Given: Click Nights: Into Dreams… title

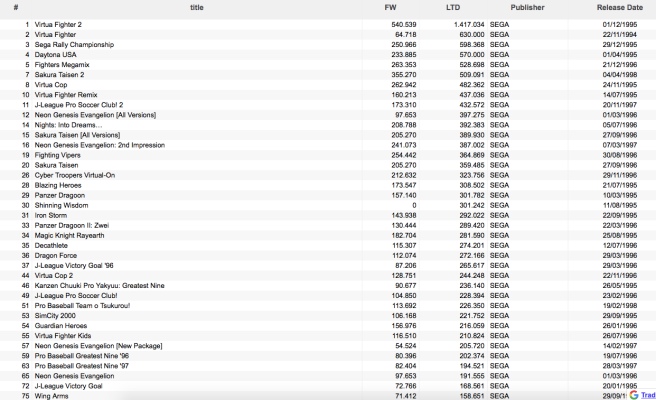Looking at the screenshot, I should pos(68,125).
